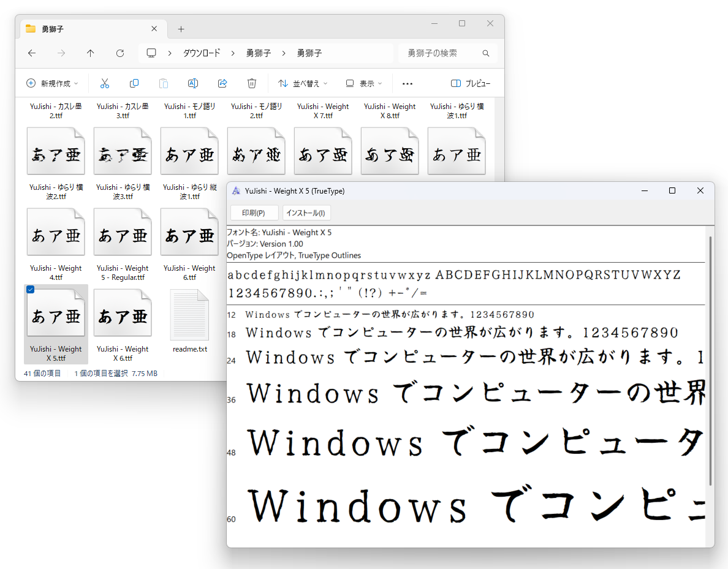
Task: Open readme.txt in the folder
Action: click(x=189, y=315)
